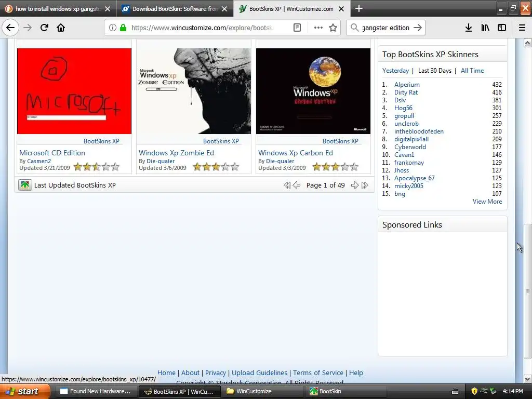Click View More skinners link

[487, 202]
